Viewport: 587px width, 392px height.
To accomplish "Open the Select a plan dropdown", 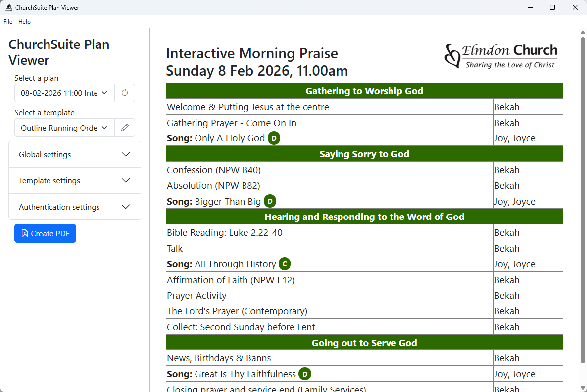I will [x=64, y=93].
